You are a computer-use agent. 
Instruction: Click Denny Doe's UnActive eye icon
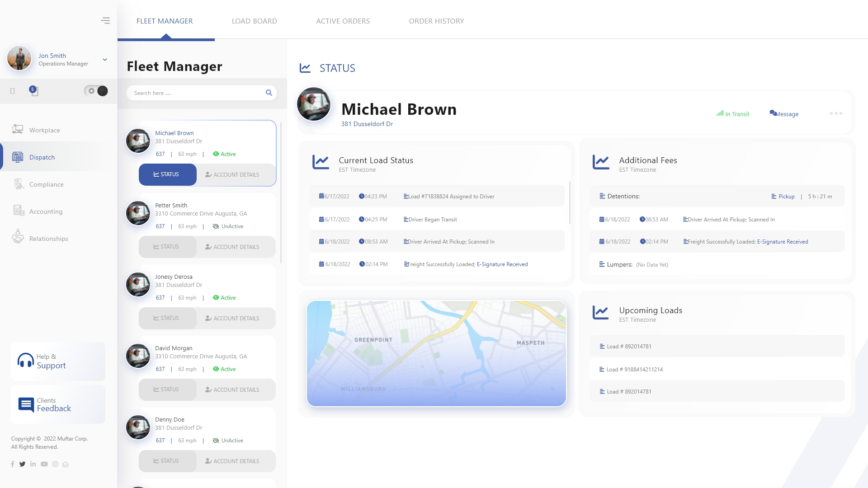pyautogui.click(x=216, y=441)
